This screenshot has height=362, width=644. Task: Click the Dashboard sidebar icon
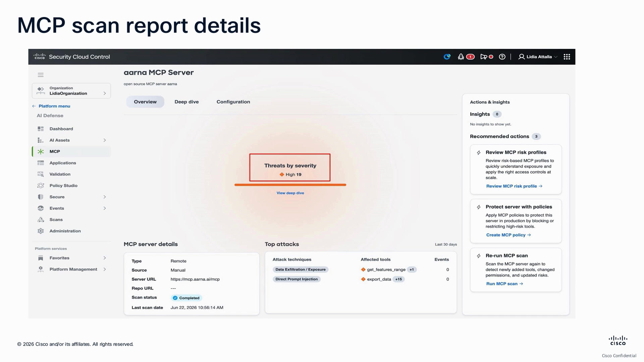[41, 129]
